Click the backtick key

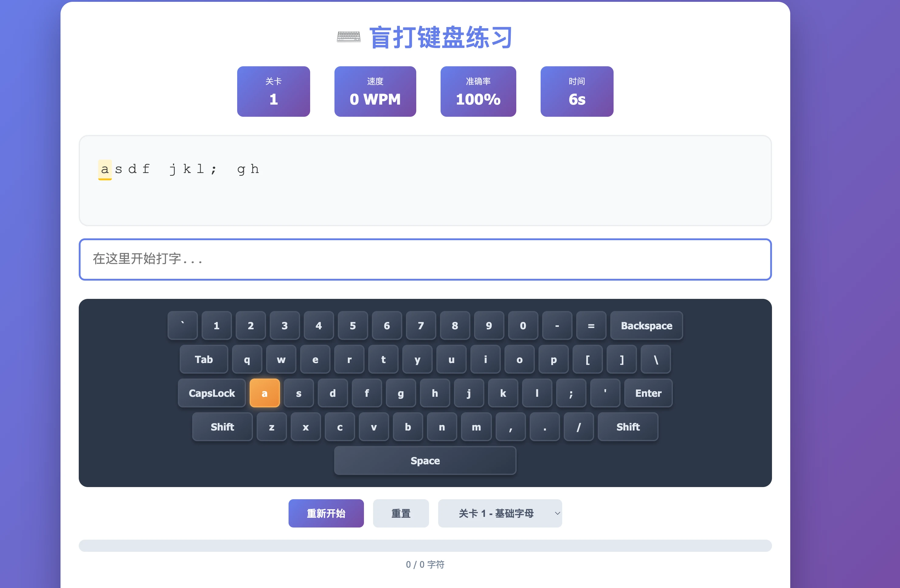(183, 326)
